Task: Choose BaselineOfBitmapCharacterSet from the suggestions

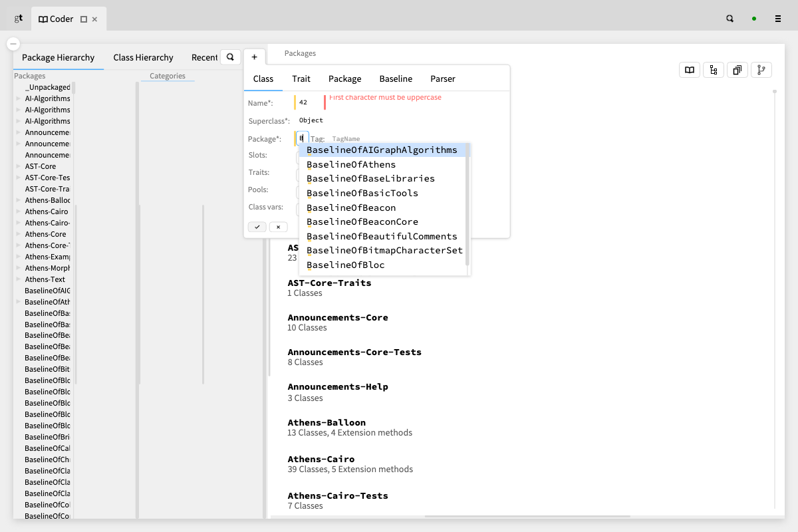Action: coord(382,251)
